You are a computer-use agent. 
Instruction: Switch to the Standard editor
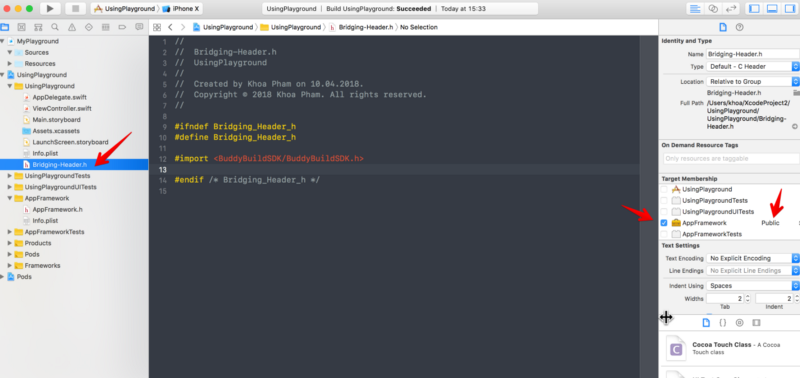click(695, 9)
